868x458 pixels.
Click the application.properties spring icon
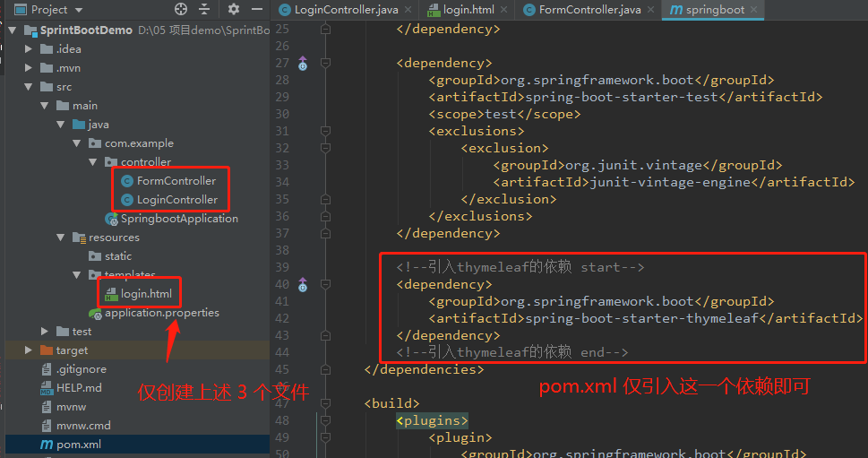(95, 314)
